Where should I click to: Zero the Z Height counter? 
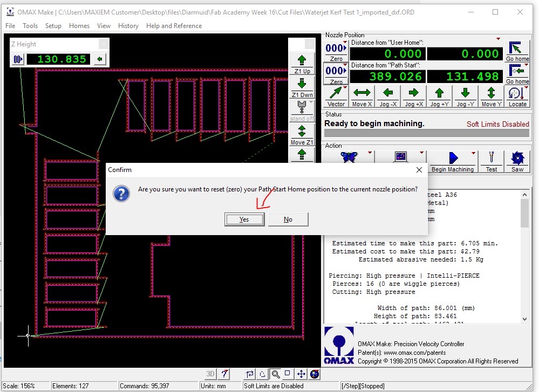tap(17, 59)
